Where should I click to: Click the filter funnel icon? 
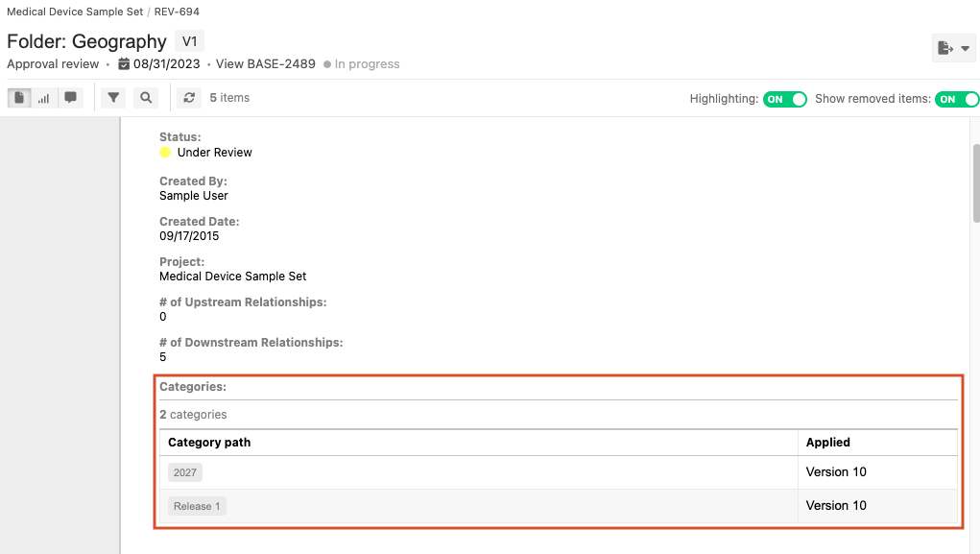pos(114,98)
